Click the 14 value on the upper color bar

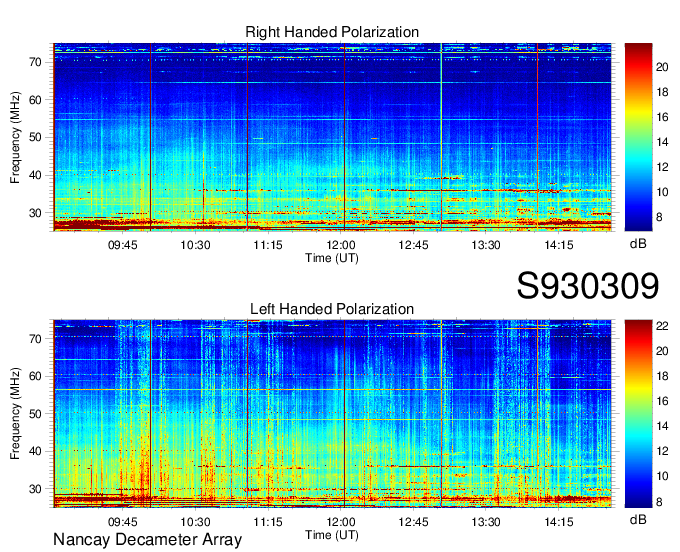[662, 142]
